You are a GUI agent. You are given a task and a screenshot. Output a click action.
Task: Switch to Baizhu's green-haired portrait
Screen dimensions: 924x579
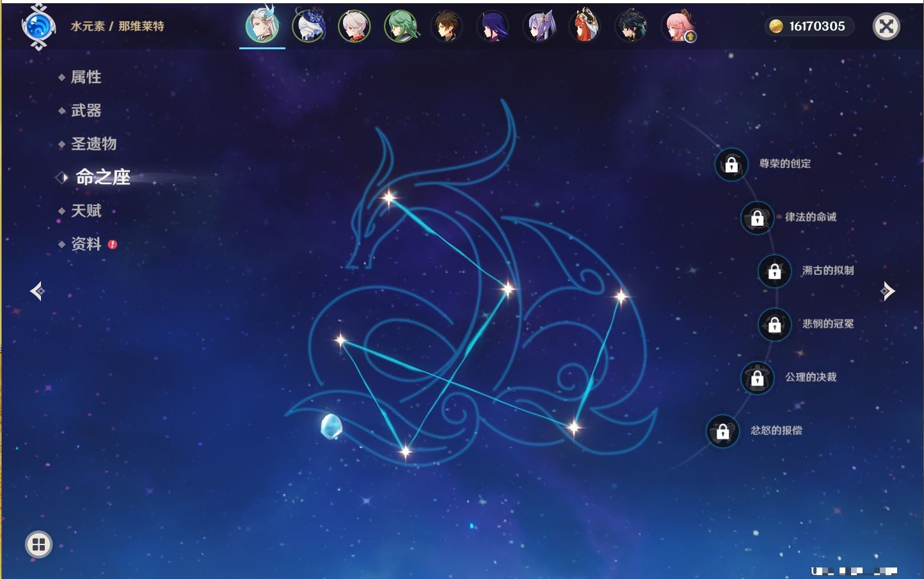click(x=401, y=26)
